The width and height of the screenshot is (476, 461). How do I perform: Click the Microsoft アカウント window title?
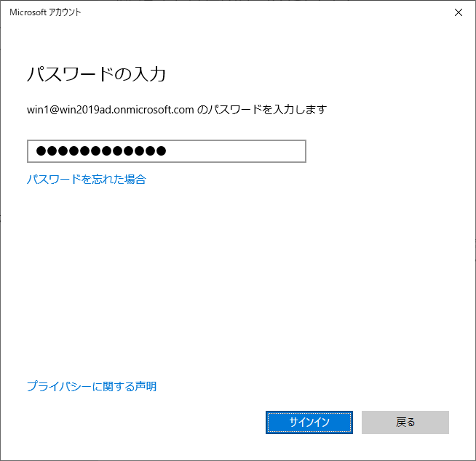point(45,12)
